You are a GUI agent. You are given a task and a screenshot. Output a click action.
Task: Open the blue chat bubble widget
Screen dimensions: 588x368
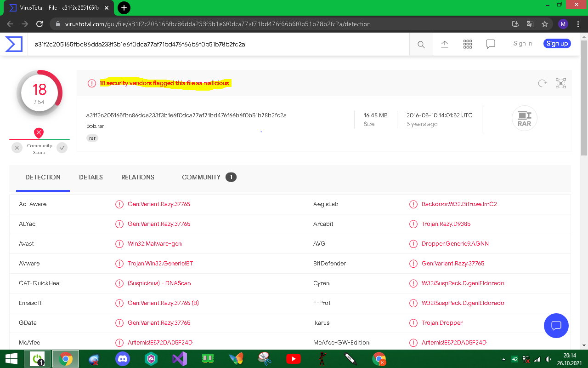[556, 326]
